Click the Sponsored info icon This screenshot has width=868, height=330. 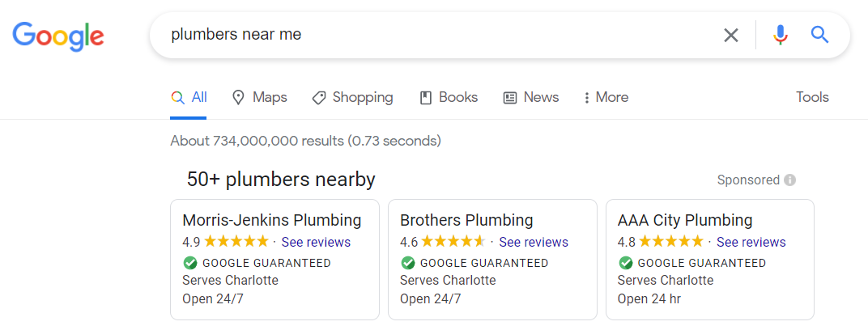click(x=789, y=180)
